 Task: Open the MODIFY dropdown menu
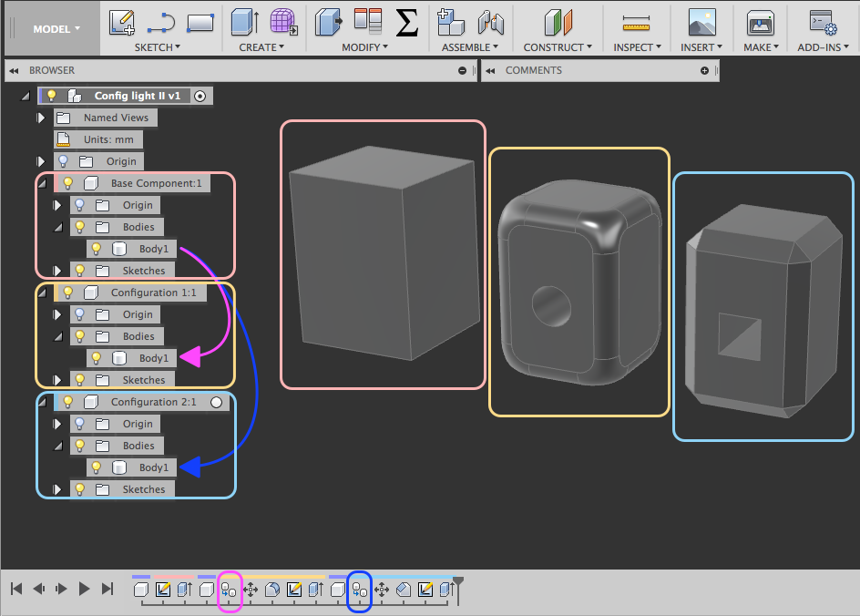pyautogui.click(x=363, y=46)
